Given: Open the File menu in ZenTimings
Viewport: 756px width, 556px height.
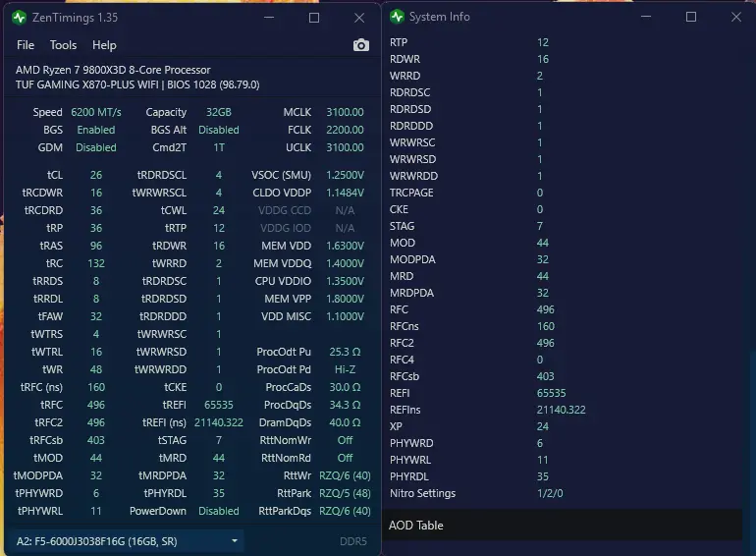Looking at the screenshot, I should click(x=26, y=45).
